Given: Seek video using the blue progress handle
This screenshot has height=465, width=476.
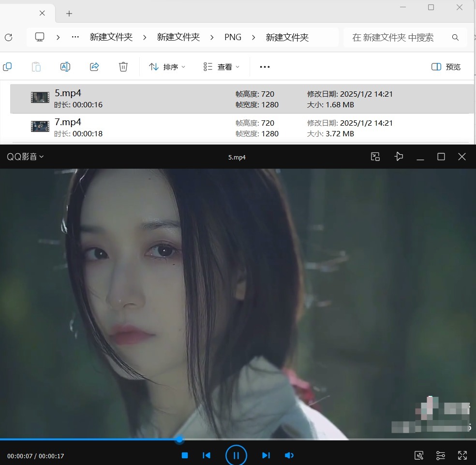Looking at the screenshot, I should click(x=179, y=439).
